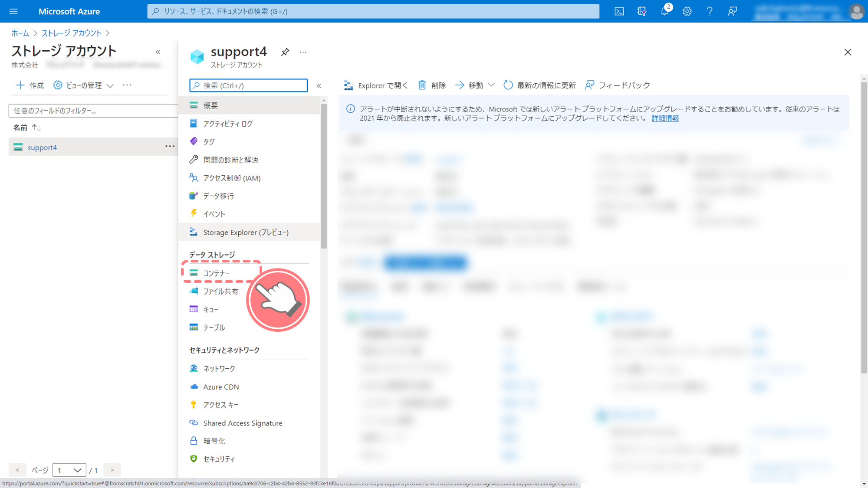Expand the 移動 dropdown chevron

(491, 85)
